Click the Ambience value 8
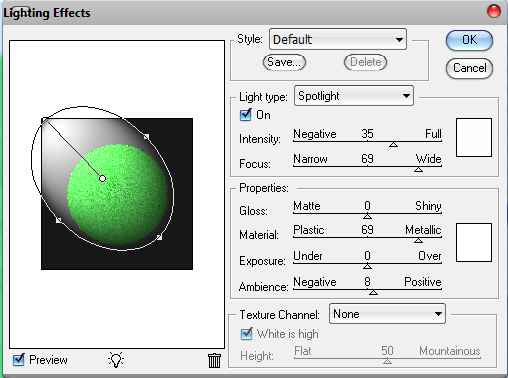This screenshot has height=378, width=508. (367, 282)
